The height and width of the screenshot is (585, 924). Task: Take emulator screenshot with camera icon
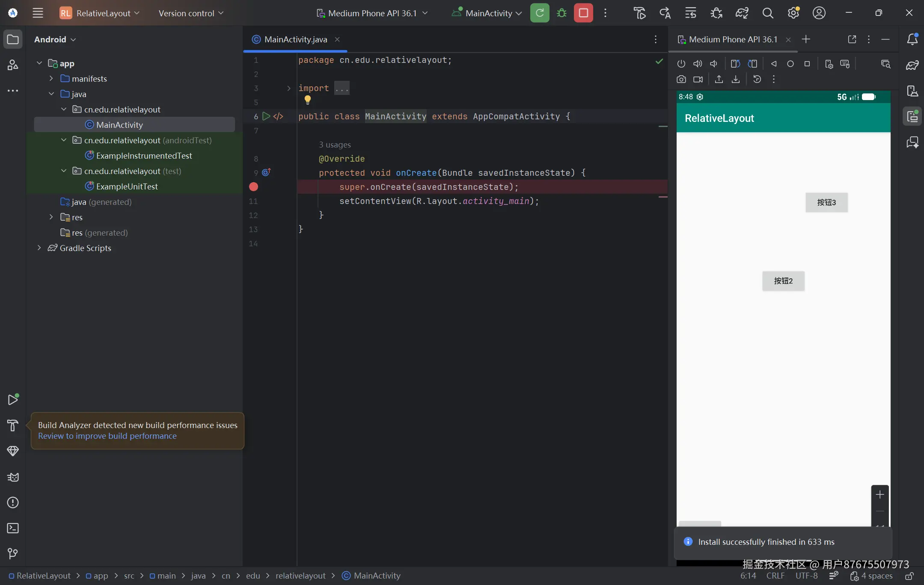(x=681, y=79)
